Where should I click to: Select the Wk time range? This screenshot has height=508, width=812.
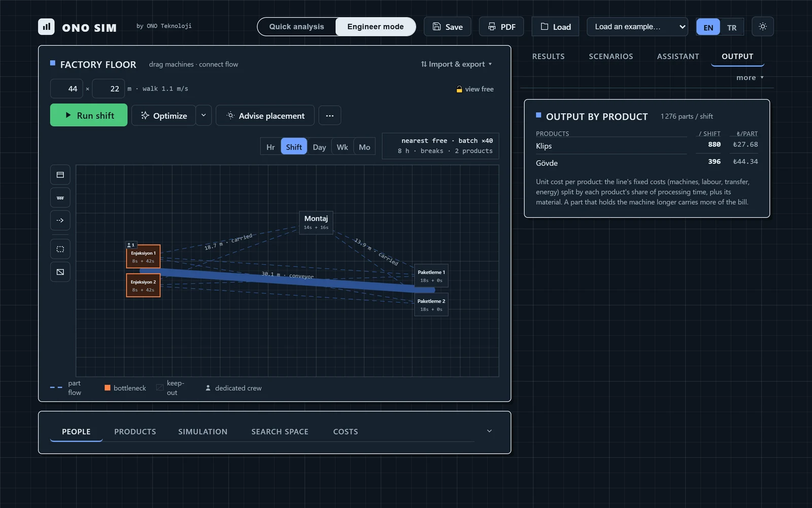343,147
